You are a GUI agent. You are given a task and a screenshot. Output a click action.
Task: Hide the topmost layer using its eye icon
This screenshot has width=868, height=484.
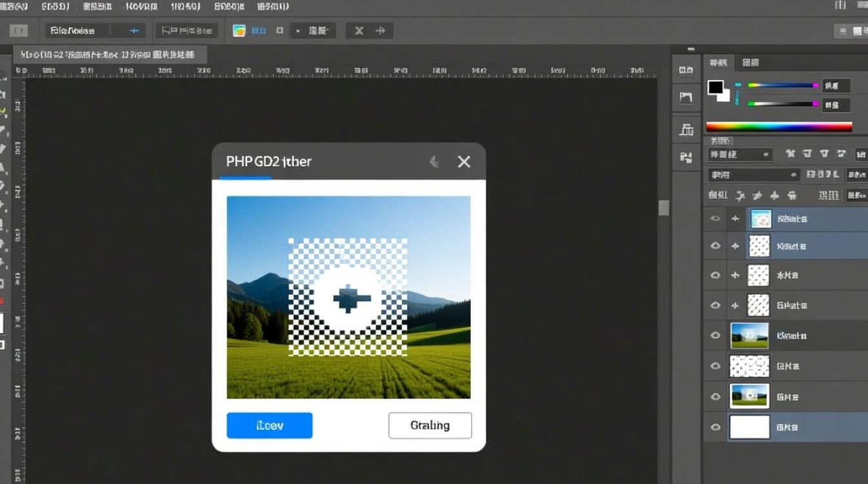click(715, 219)
